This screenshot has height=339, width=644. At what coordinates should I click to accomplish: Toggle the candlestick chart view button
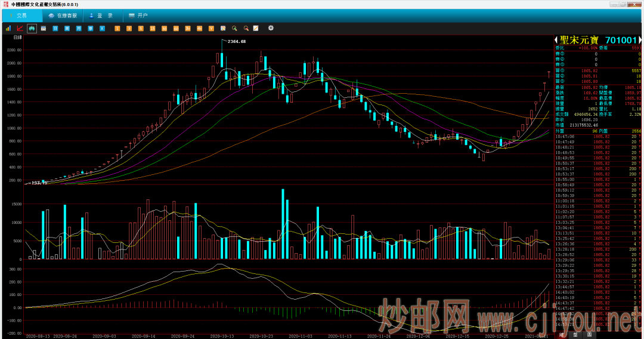[32, 28]
